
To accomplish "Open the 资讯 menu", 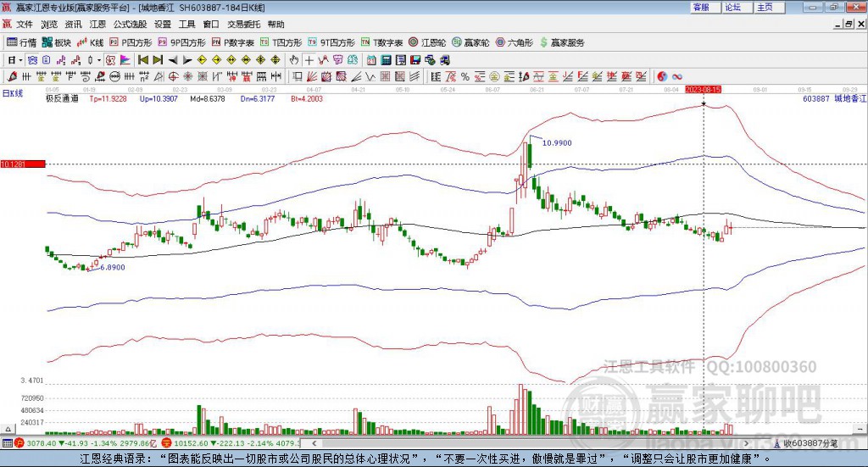I will point(73,25).
